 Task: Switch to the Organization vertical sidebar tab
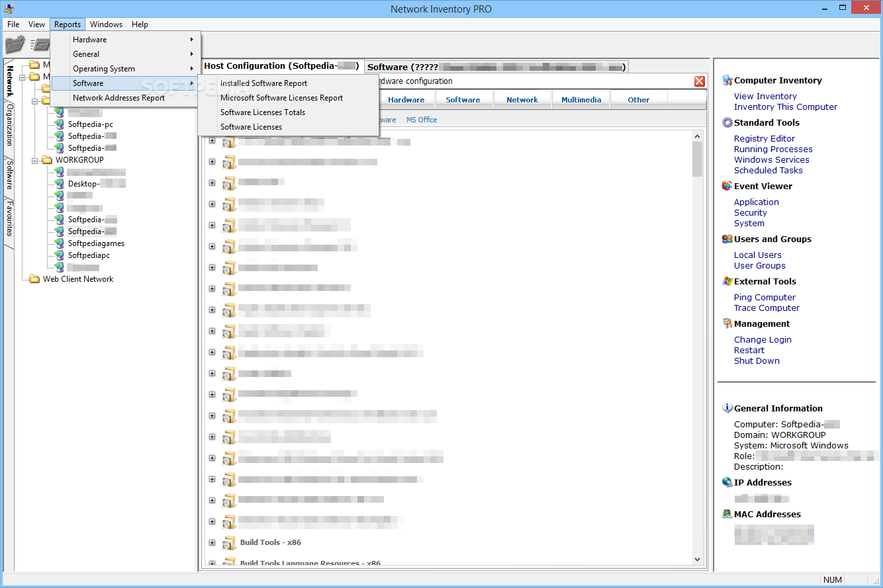[9, 124]
